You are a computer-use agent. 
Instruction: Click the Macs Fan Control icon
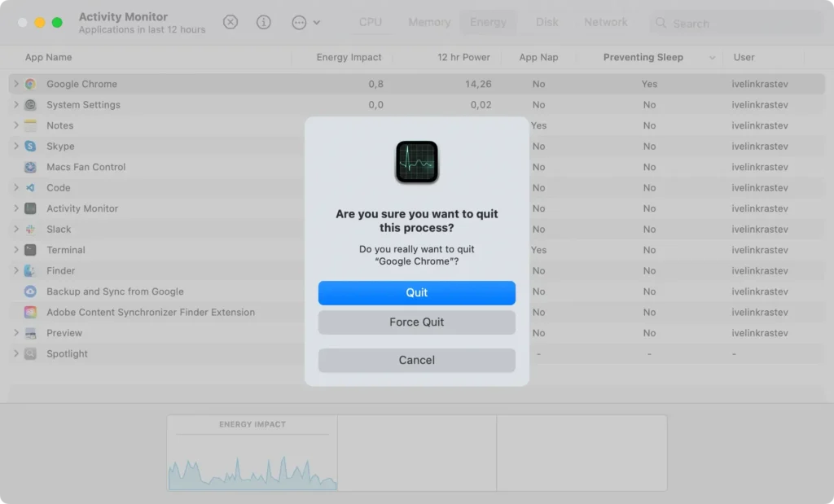pyautogui.click(x=30, y=167)
